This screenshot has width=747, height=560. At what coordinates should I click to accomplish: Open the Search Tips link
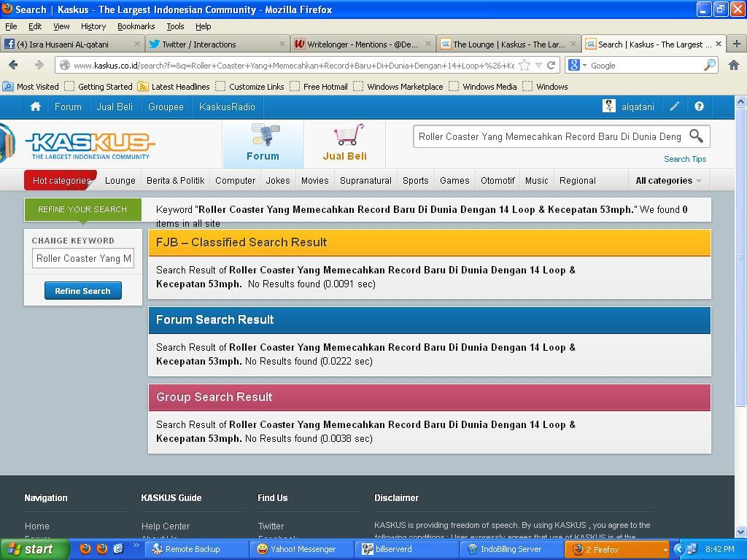(x=684, y=159)
